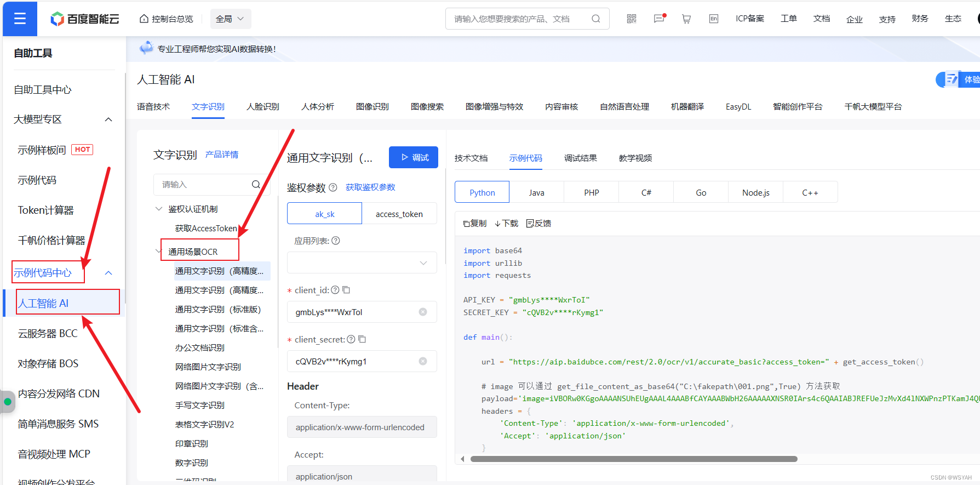Open the QR code icon

632,19
